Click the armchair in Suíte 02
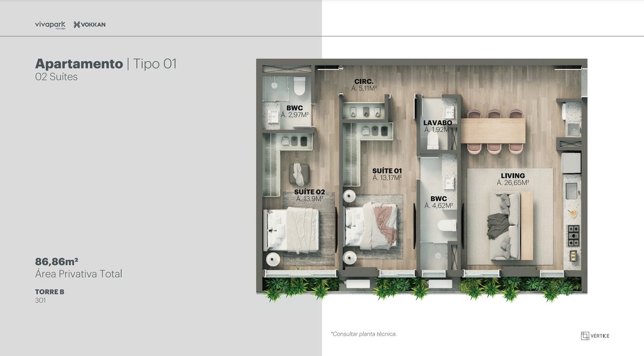 298,174
